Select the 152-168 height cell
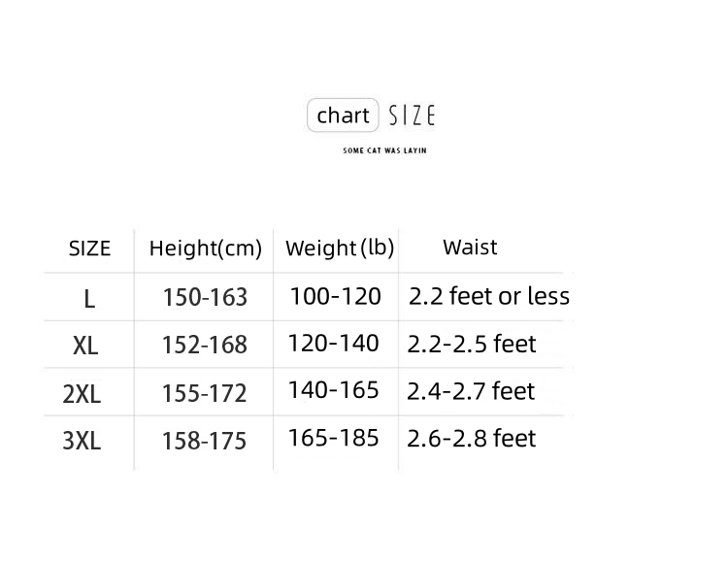The width and height of the screenshot is (728, 563). [205, 346]
